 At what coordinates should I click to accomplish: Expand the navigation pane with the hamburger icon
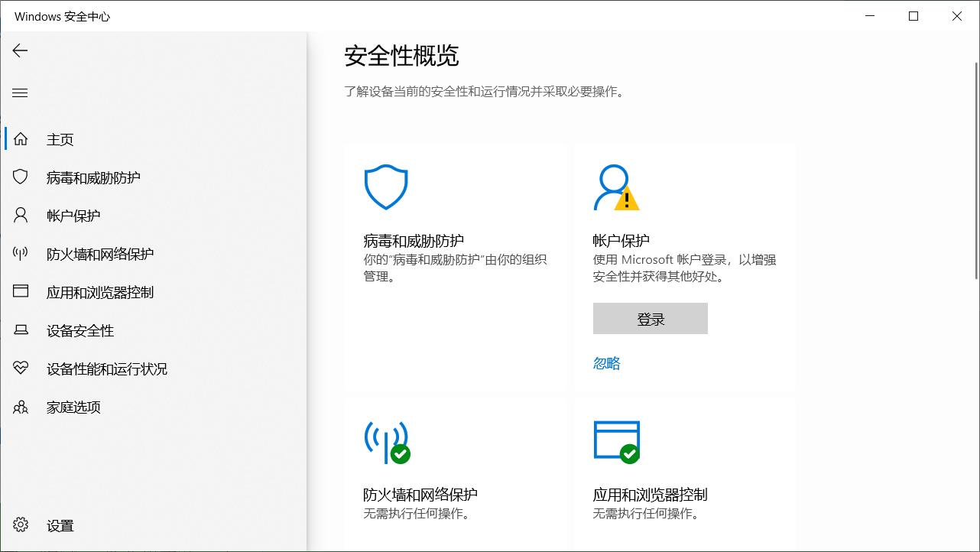[x=20, y=93]
